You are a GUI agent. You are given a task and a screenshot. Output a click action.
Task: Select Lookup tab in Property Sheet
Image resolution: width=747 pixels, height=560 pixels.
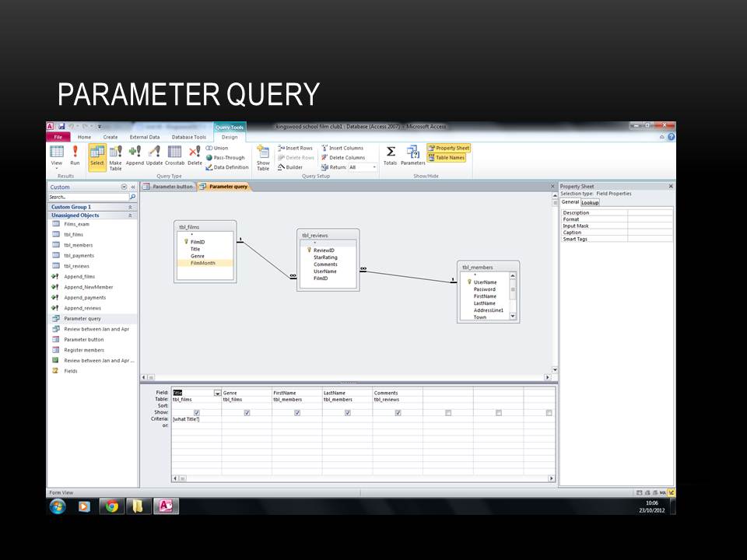coord(590,202)
